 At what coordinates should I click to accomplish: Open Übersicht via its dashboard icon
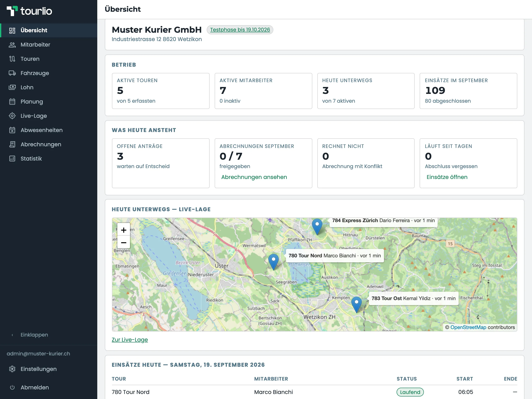coord(12,30)
